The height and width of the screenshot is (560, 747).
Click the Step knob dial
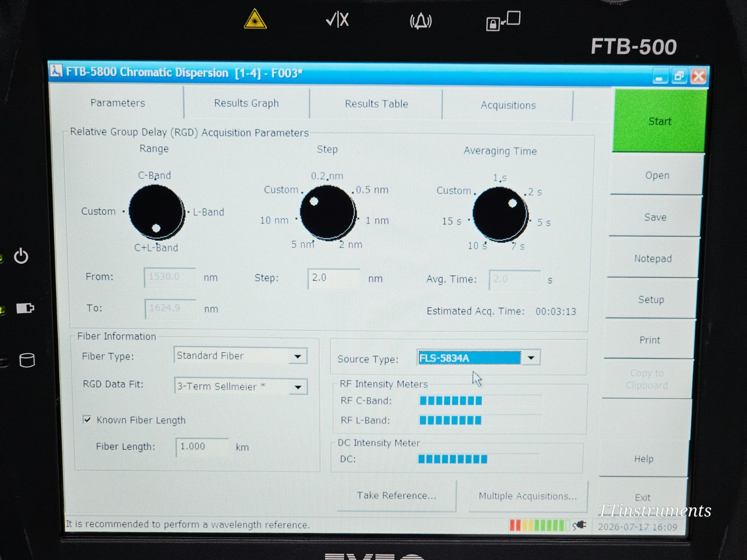(x=328, y=213)
